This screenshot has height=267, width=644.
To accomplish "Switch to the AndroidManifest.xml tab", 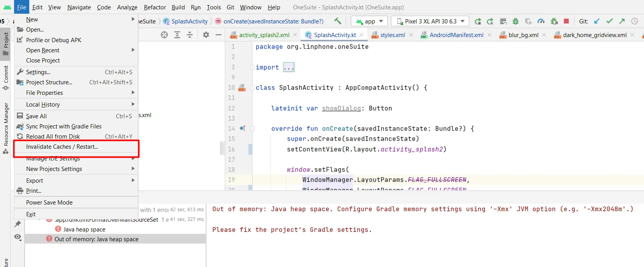I will pyautogui.click(x=456, y=35).
